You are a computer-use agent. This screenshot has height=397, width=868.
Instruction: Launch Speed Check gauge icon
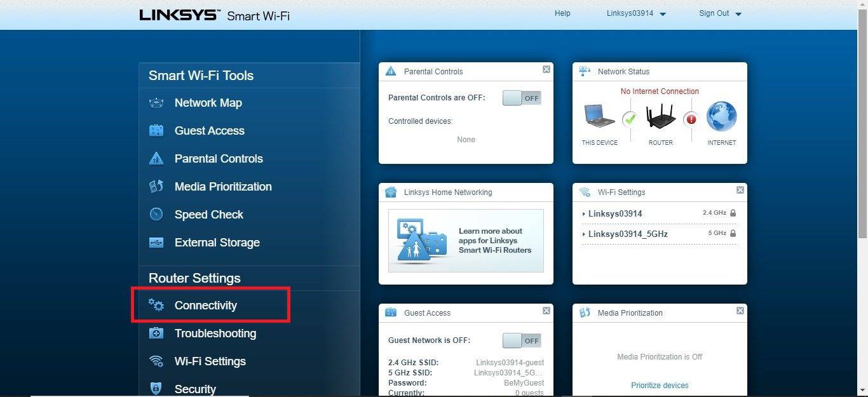(x=156, y=215)
